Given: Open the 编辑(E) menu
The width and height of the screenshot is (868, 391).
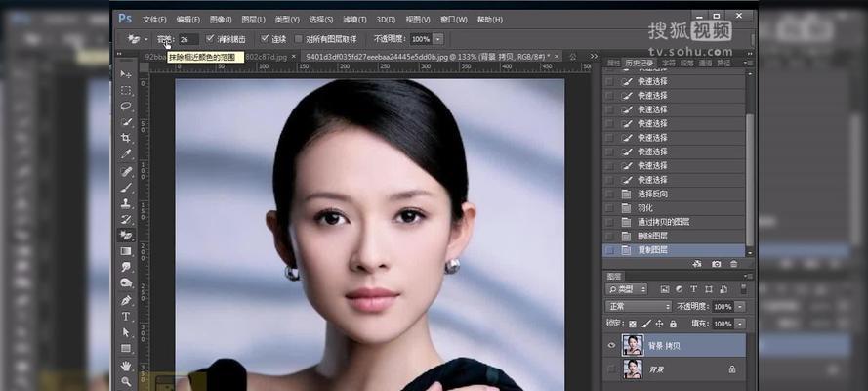Looking at the screenshot, I should click(187, 20).
